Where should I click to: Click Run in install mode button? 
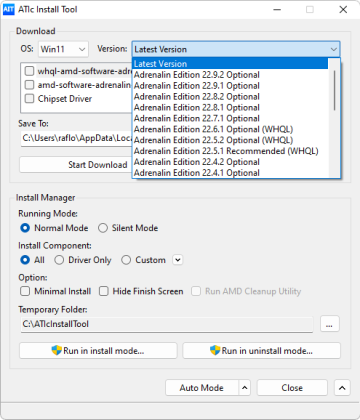tap(98, 351)
